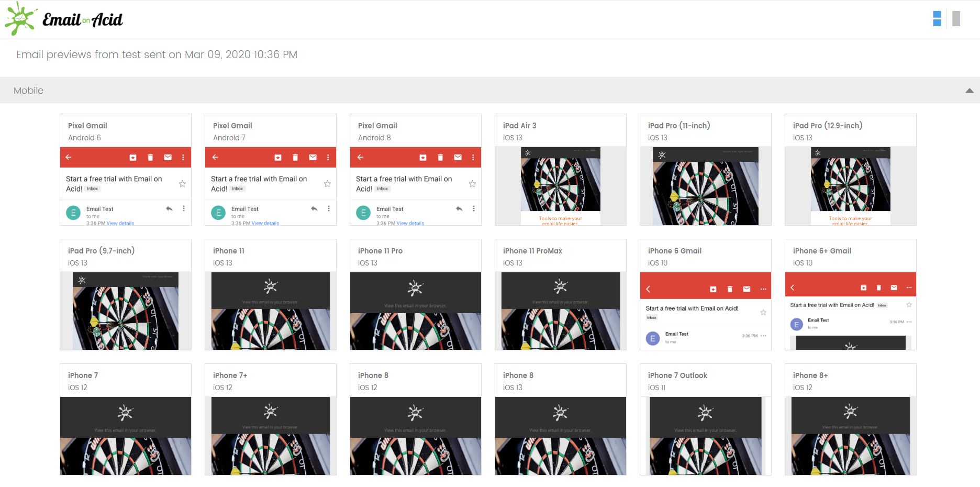Screen dimensions: 980x487
Task: Click View details link in Android 7 preview
Action: (x=265, y=223)
